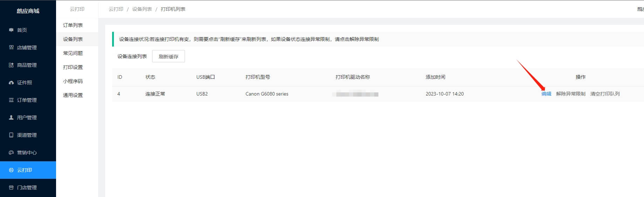Click the 订单管理 list icon

(x=11, y=100)
